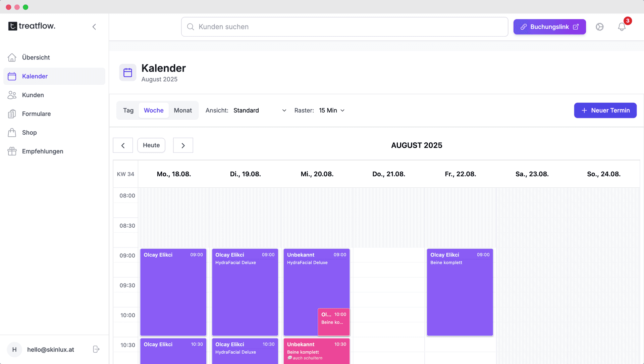Open the Raster 15 Min dropdown
This screenshot has width=644, height=364.
[331, 110]
